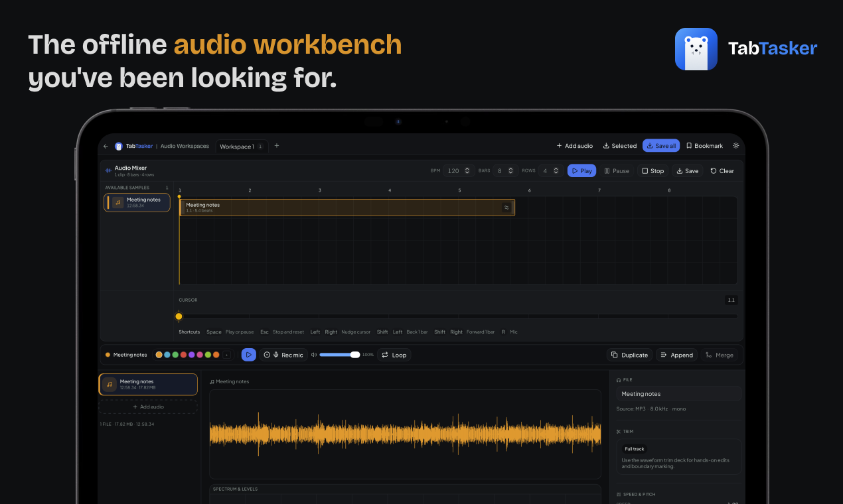Edit the BARS value 8

click(x=500, y=170)
